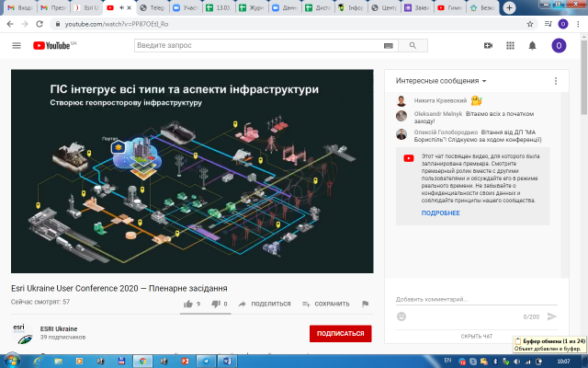Open the account avatar menu

(559, 45)
